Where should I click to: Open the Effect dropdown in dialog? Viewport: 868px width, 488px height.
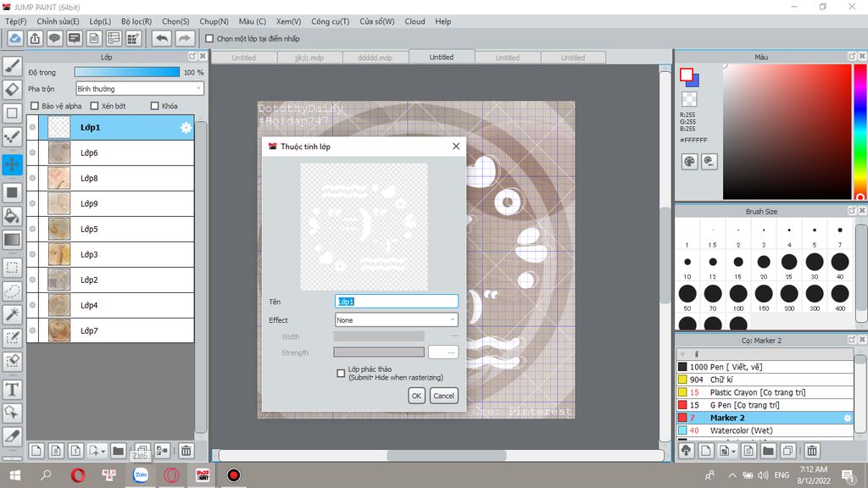click(397, 319)
